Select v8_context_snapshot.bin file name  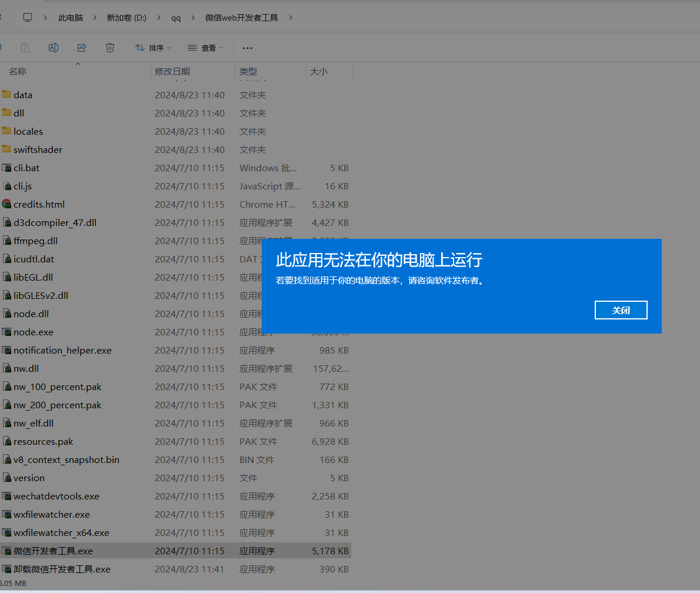[x=66, y=460]
